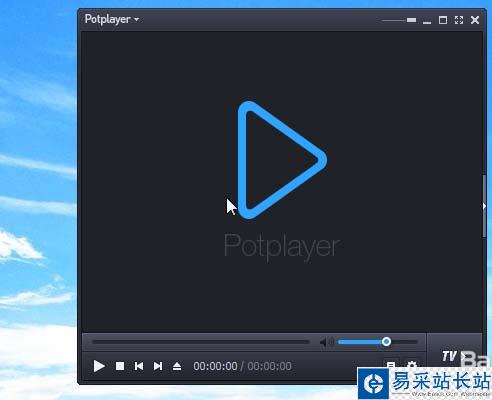Click the elapsed time 00:00:00 display
The image size is (492, 400).
[x=215, y=366]
